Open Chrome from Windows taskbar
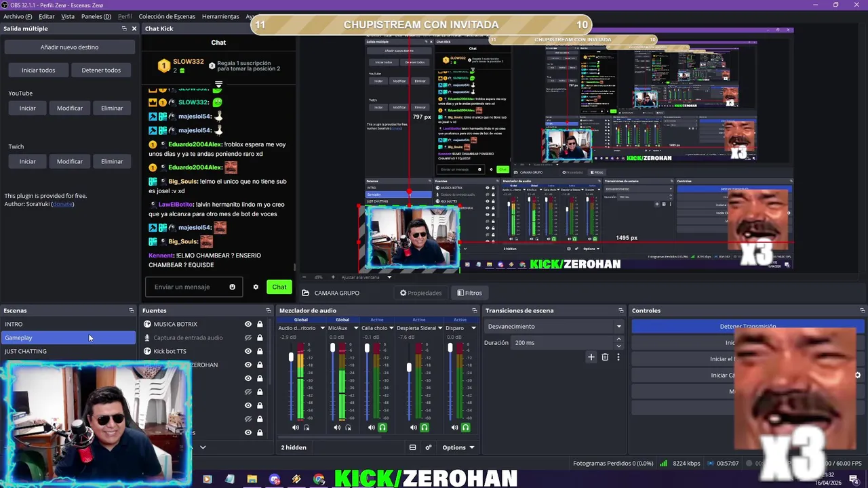 [319, 479]
